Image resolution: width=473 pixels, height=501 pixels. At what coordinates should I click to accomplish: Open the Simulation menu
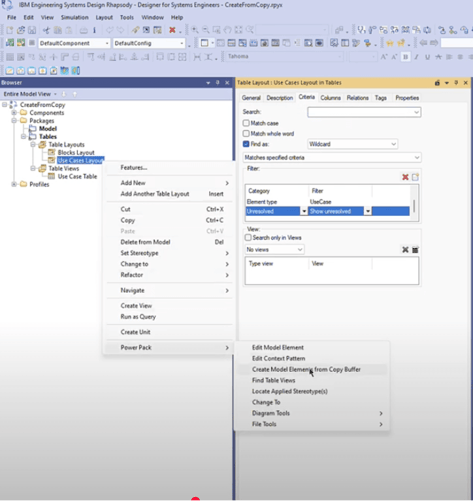pos(74,17)
